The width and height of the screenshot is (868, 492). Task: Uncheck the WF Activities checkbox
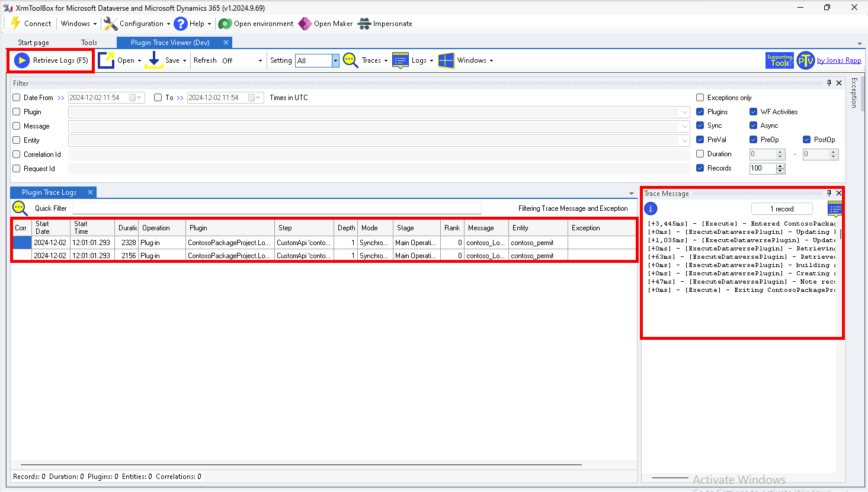pyautogui.click(x=753, y=112)
